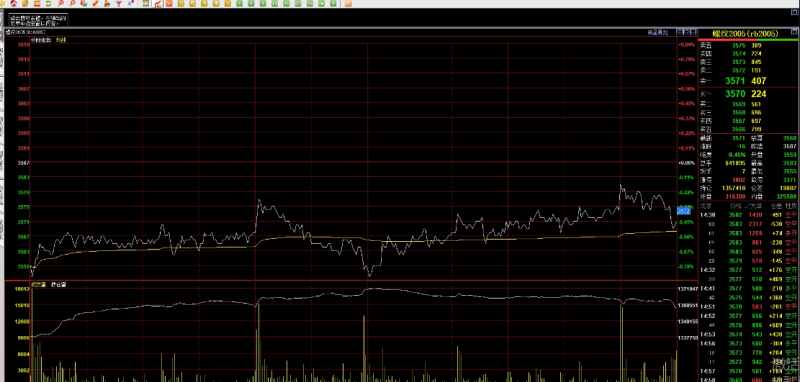800x382 pixels.
Task: Click the blue link above the percent axis
Action: 658,32
